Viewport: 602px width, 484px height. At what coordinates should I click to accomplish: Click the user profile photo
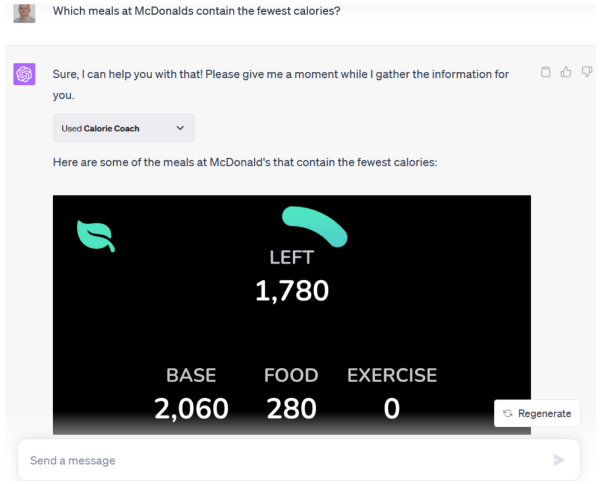click(25, 12)
